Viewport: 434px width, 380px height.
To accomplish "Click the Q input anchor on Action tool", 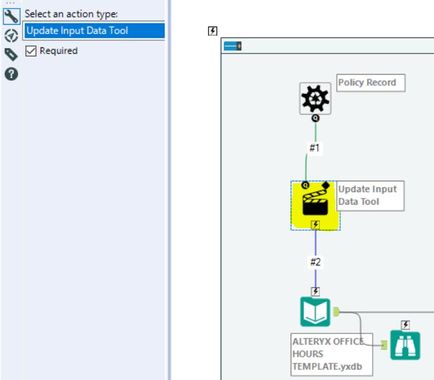I will point(305,185).
